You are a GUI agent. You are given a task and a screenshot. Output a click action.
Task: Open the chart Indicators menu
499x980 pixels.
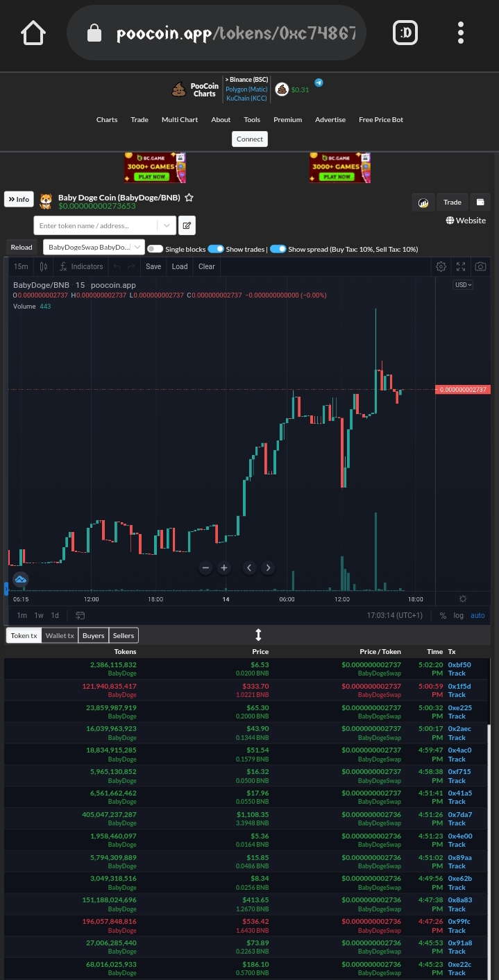point(81,266)
